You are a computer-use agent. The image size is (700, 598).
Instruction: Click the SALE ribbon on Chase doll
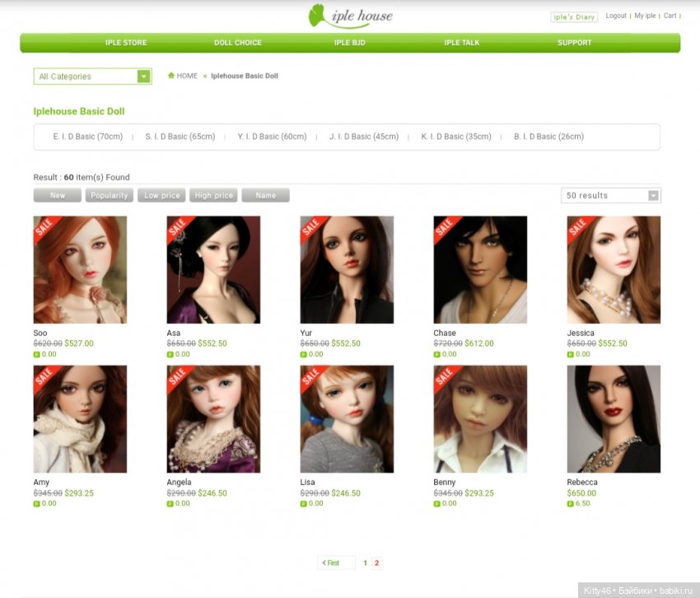(445, 227)
